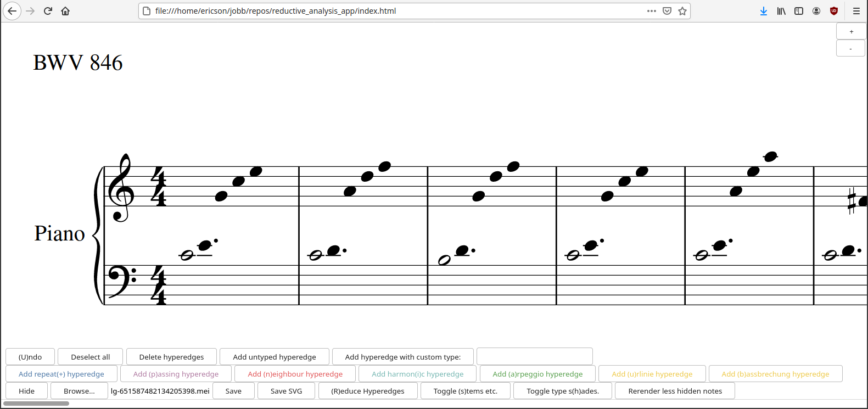Focus the custom hyperedge type text field

point(535,356)
